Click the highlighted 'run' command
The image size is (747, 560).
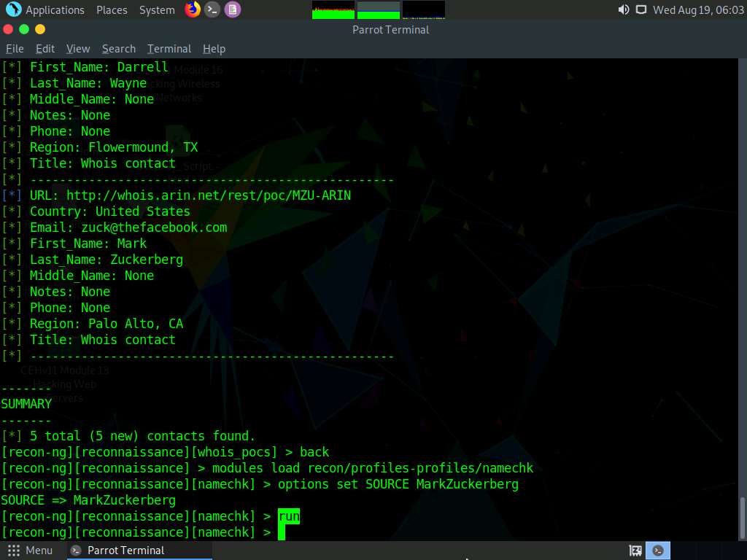[x=289, y=516]
